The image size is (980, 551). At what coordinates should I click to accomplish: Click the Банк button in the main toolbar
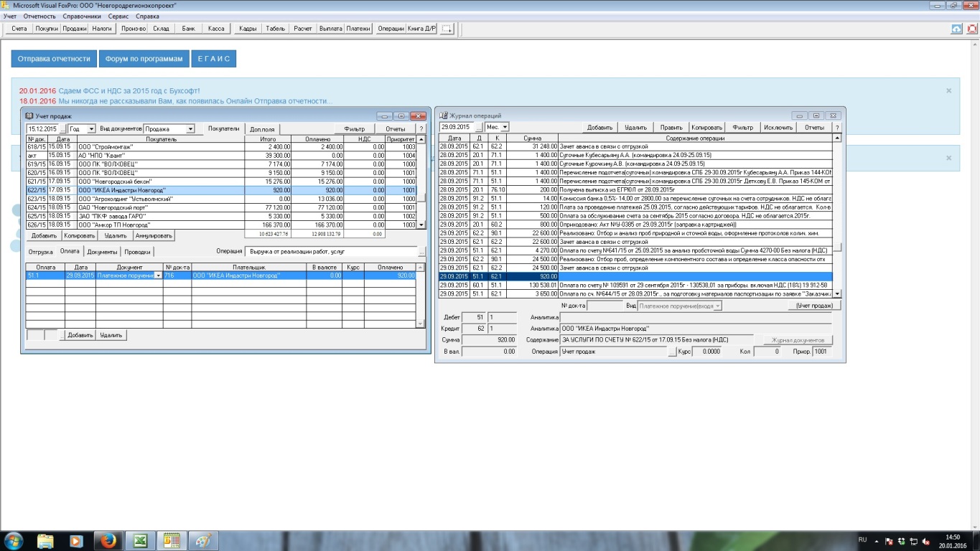pos(188,29)
